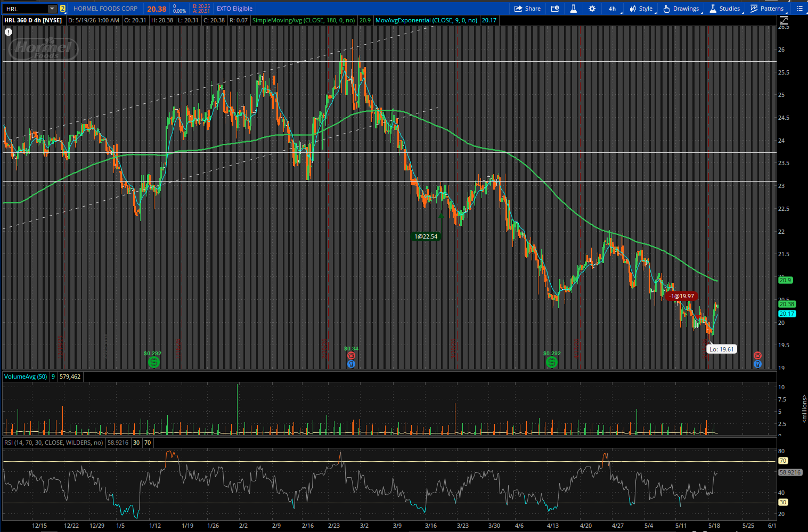
Task: Click the HORMEL FOODS CORP company name
Action: 105,9
